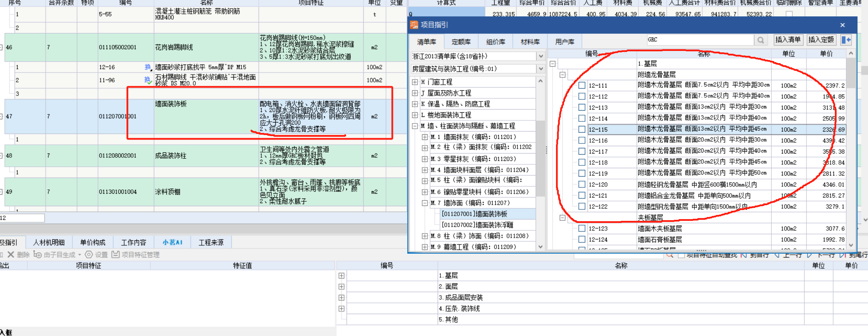Enable checkbox for 12-122 附墙型钢龙骨基层
The width and height of the screenshot is (868, 336).
tap(582, 207)
